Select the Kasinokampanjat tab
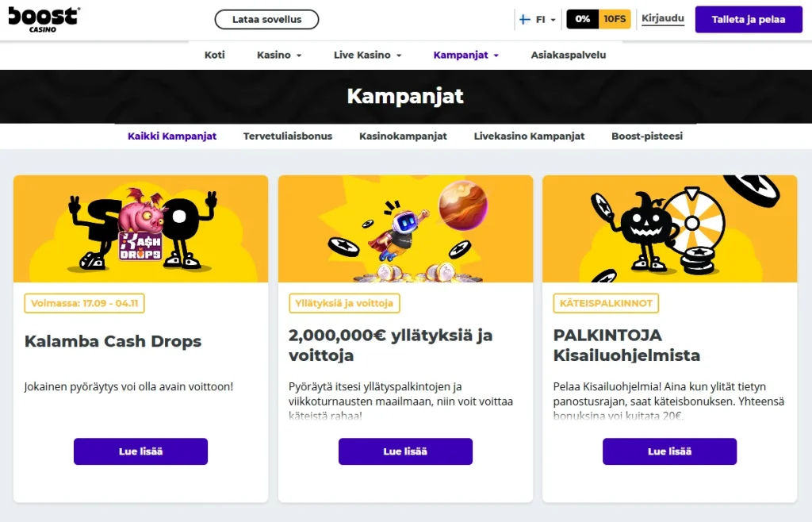Viewport: 812px width, 522px height. 403,136
